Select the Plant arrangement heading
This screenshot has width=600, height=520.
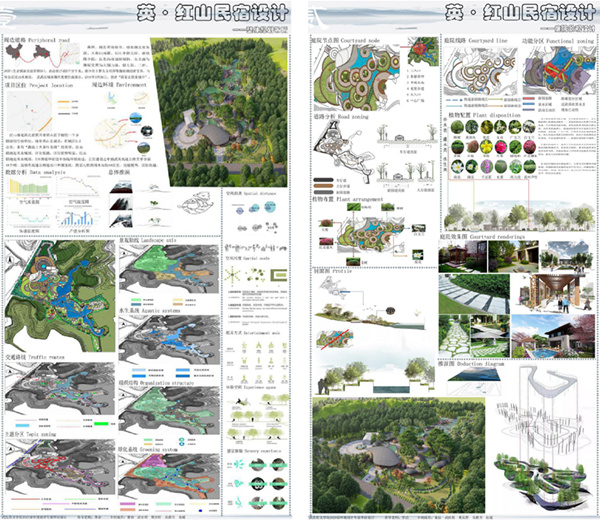[347, 199]
